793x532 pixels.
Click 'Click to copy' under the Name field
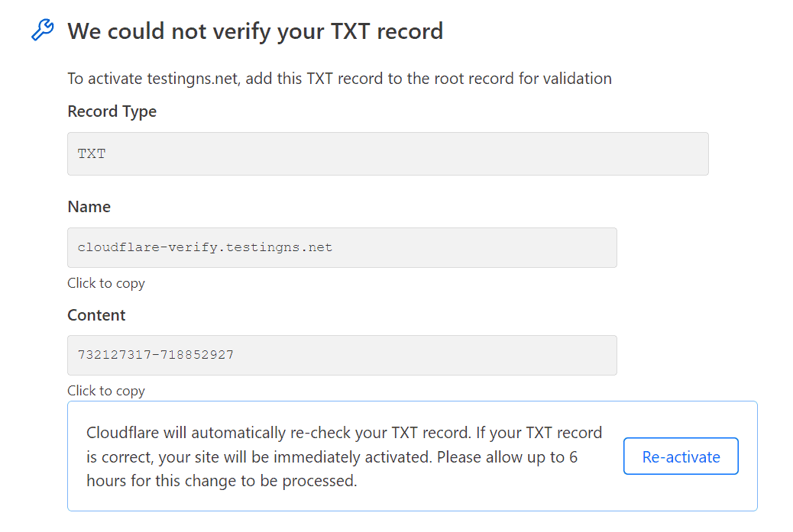(106, 283)
